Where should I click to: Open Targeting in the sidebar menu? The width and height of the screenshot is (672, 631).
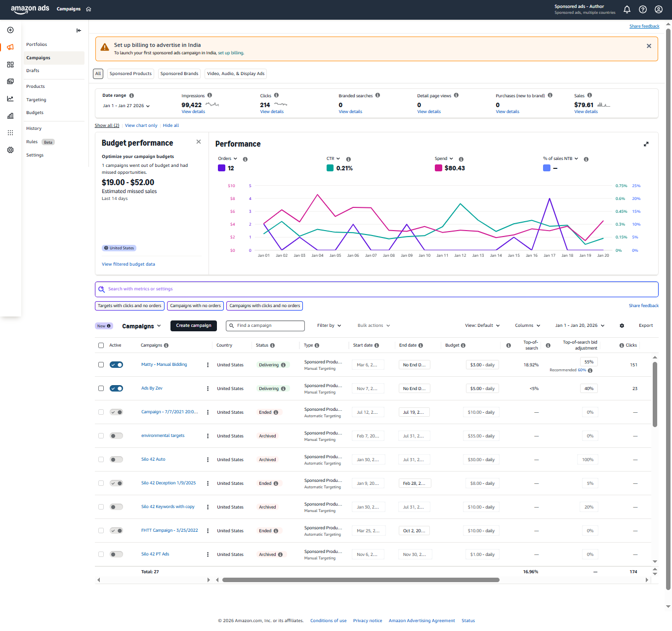click(36, 100)
